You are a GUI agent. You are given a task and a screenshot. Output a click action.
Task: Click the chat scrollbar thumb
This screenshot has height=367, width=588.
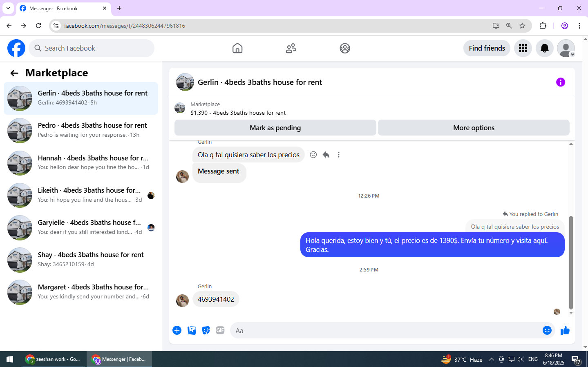[x=571, y=263]
